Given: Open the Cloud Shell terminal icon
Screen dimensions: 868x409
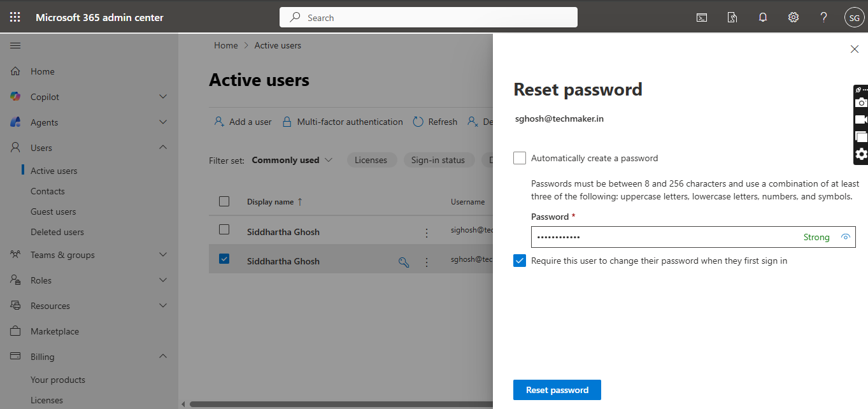Looking at the screenshot, I should [702, 18].
